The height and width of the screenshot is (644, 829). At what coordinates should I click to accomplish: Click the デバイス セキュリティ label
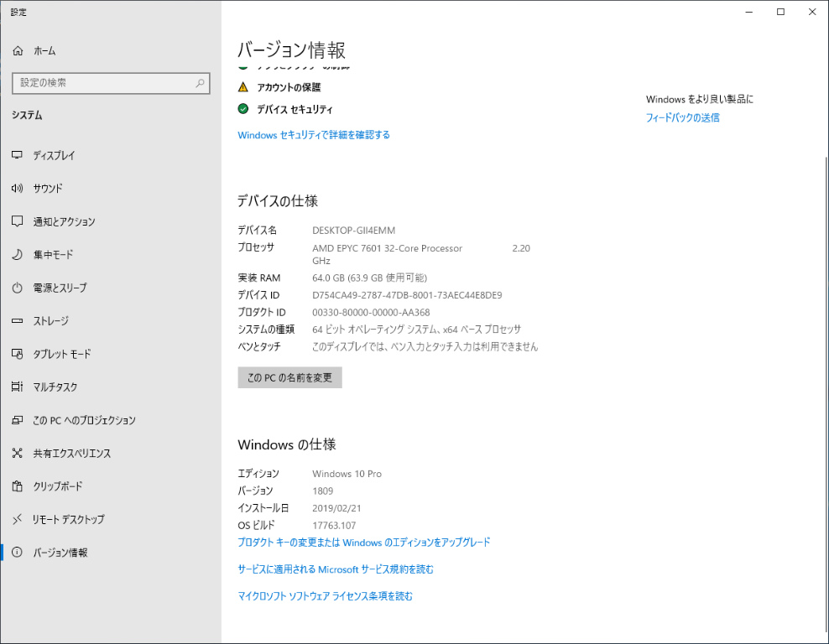pos(295,109)
